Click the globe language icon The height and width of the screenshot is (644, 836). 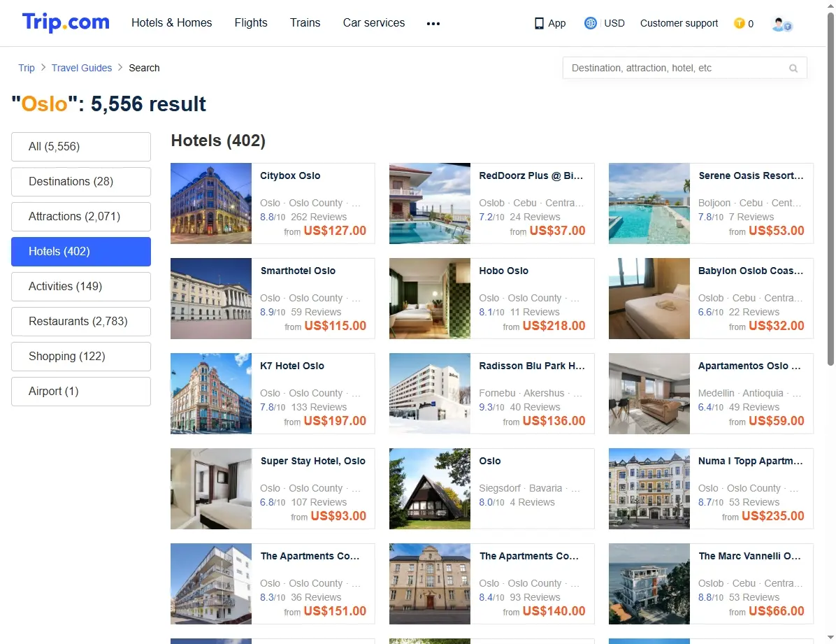click(x=590, y=23)
